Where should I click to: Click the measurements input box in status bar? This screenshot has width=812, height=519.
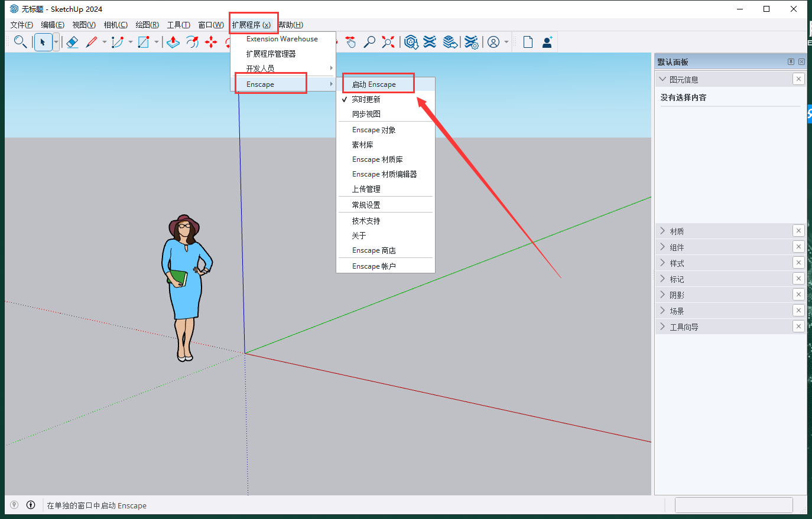[733, 505]
